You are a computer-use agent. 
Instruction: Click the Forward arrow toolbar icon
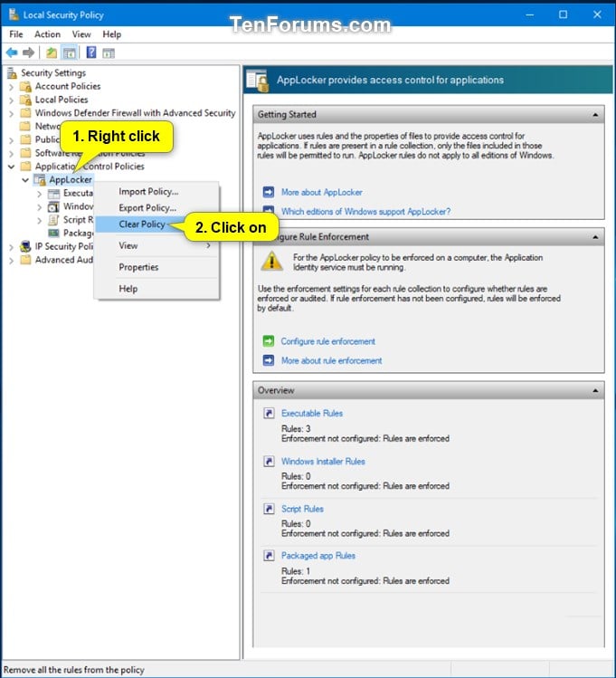tap(29, 53)
